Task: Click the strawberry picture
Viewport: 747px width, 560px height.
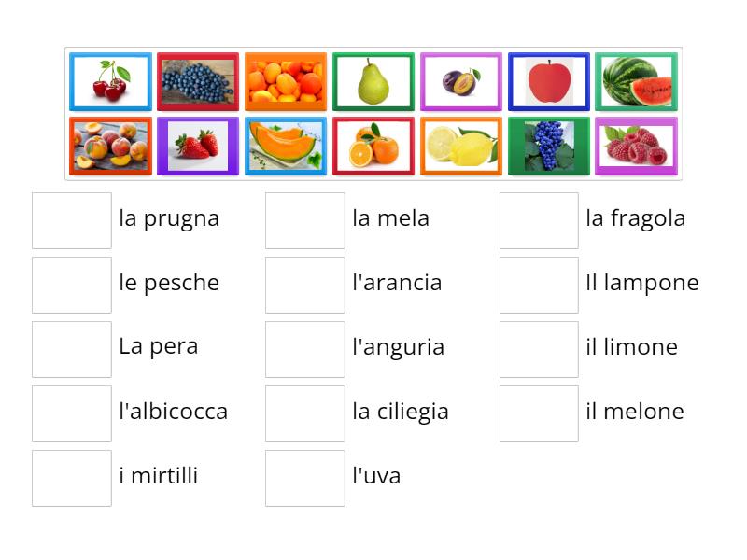Action: coord(197,147)
